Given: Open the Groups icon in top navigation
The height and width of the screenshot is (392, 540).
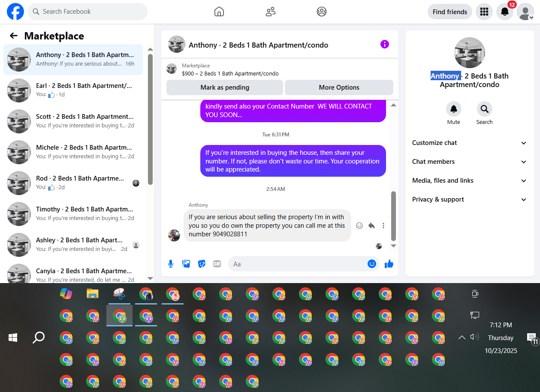Looking at the screenshot, I should [322, 12].
